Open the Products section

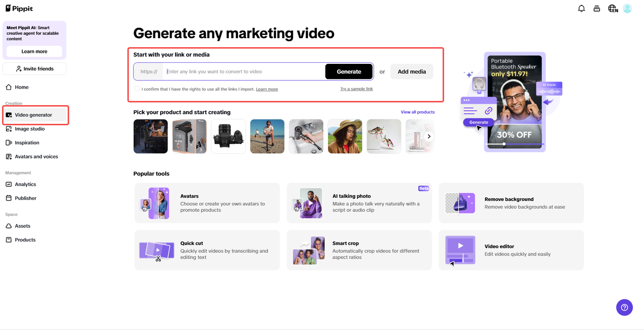click(24, 239)
